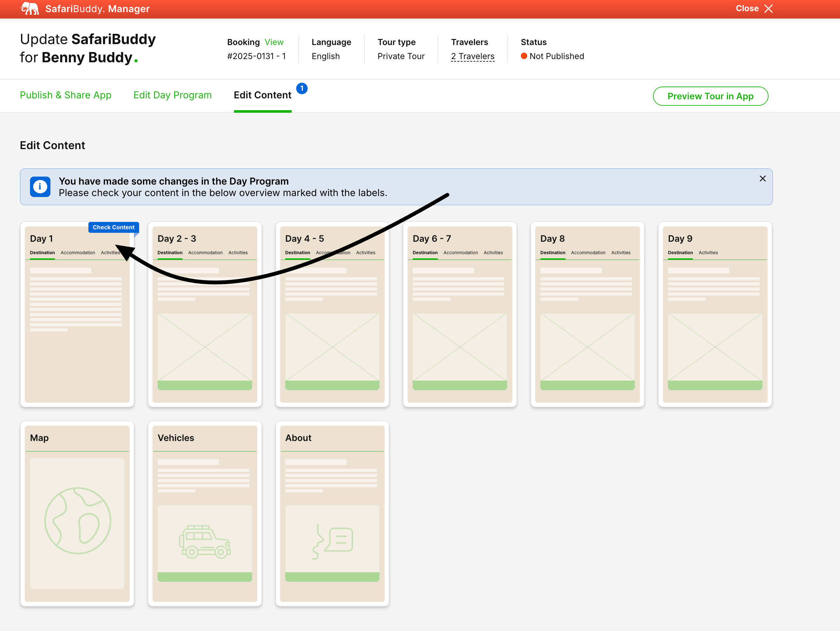This screenshot has height=631, width=840.
Task: Open the Day 8 image placeholder thumbnail
Action: click(x=587, y=346)
